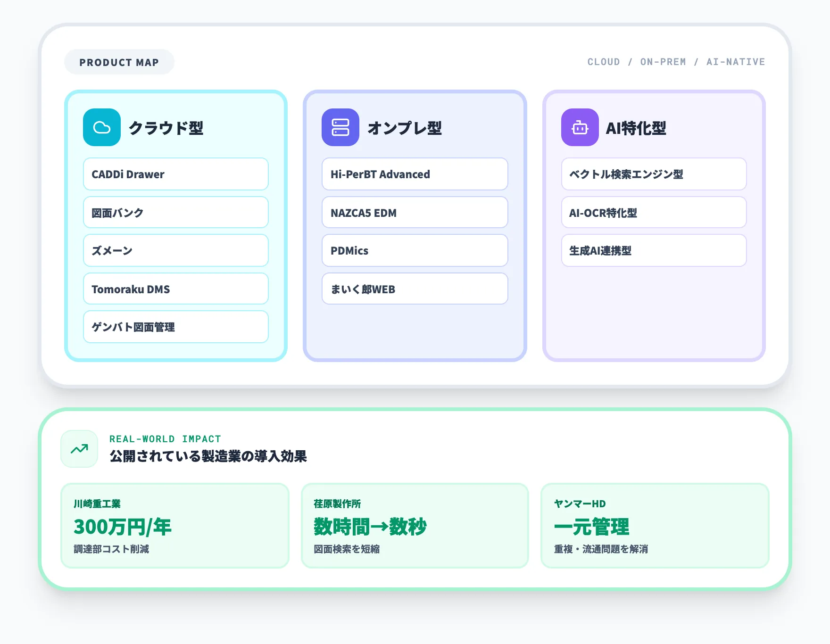Screen dimensions: 830x644
Task: Click the PRODUCT MAP badge icon area
Action: (x=119, y=62)
